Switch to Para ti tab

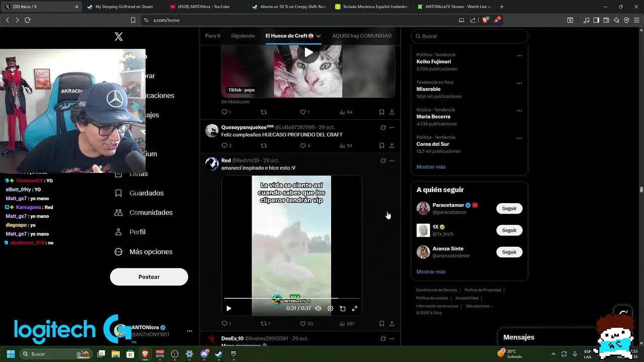click(x=213, y=36)
